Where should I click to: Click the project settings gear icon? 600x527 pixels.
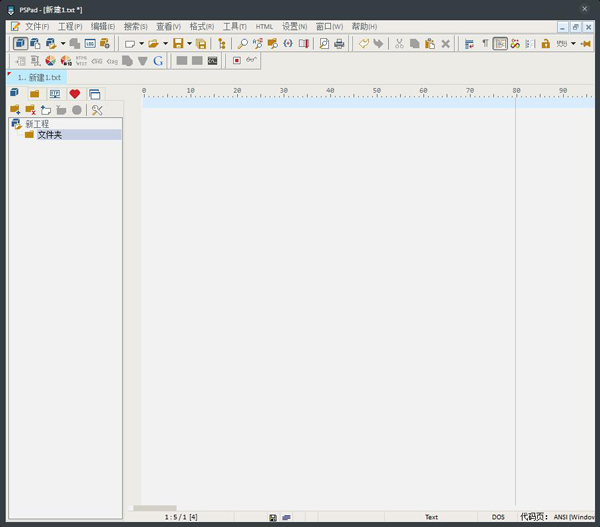click(x=105, y=43)
